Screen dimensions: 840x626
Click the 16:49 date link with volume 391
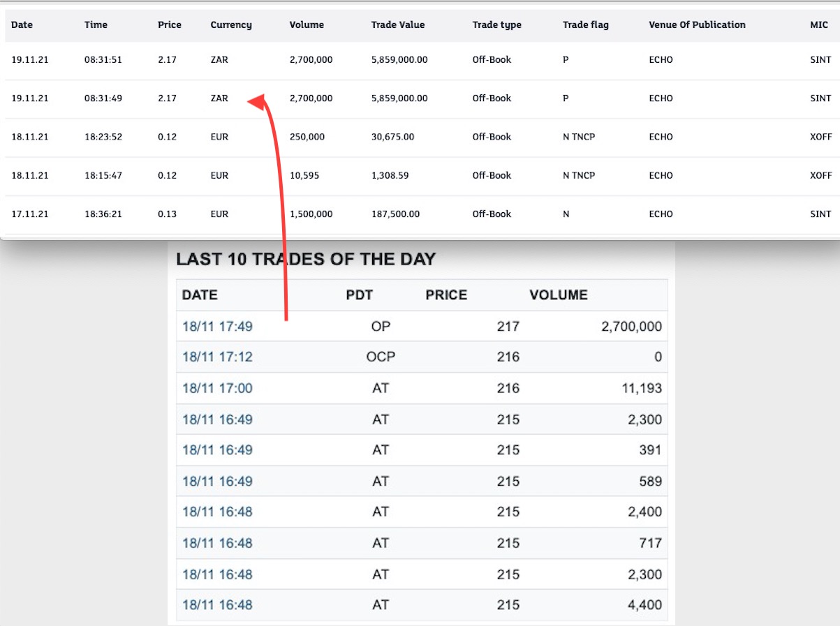click(x=217, y=450)
